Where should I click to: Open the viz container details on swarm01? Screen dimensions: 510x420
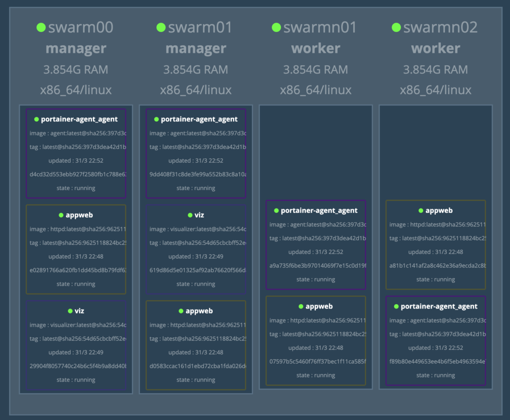coord(196,249)
